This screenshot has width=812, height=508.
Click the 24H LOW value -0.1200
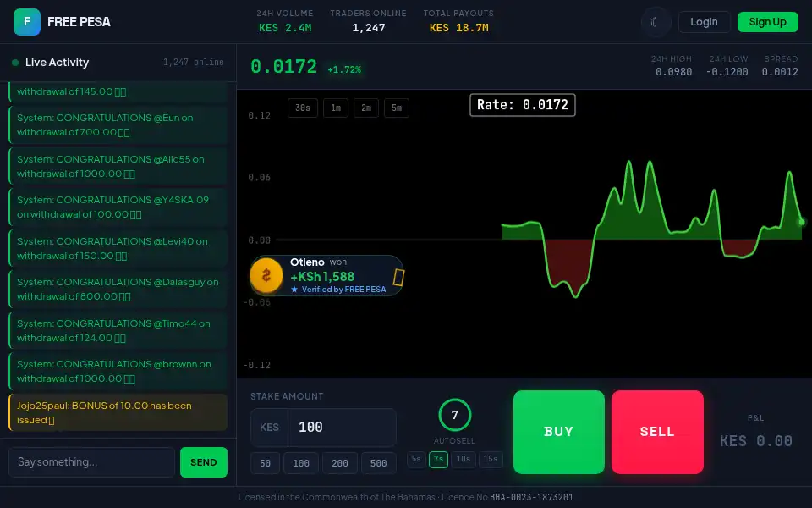click(x=727, y=72)
